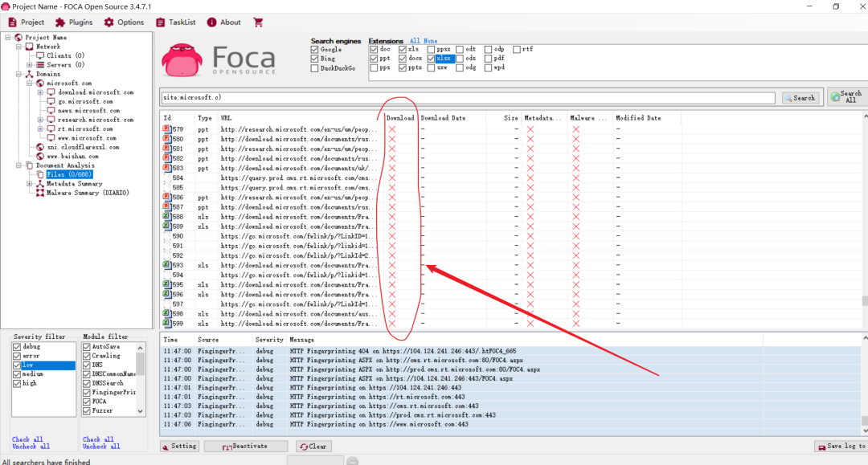Click the download X mark for row 580

(392, 139)
